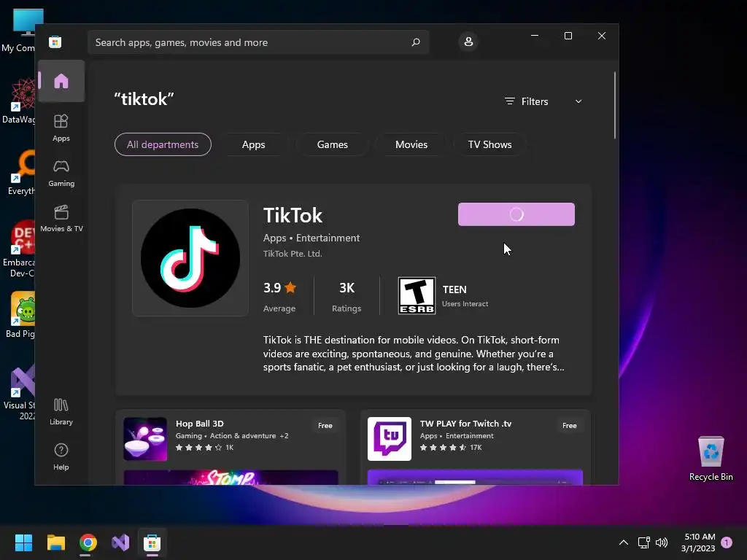Image resolution: width=747 pixels, height=560 pixels.
Task: Select the All departments filter
Action: point(163,144)
